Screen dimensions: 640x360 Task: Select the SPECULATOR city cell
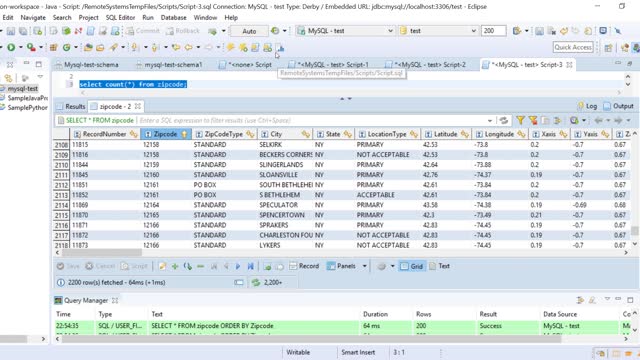(x=285, y=205)
